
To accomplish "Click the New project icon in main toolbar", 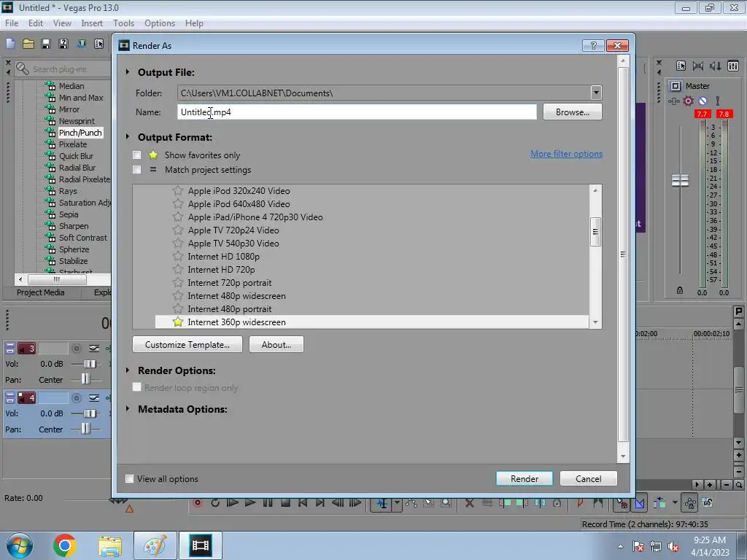I will tap(10, 44).
